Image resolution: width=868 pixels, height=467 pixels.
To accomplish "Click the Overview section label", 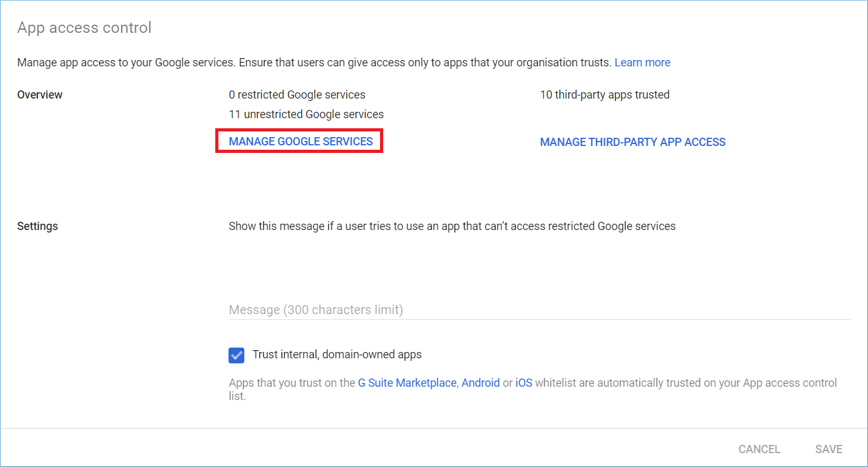I will 40,95.
